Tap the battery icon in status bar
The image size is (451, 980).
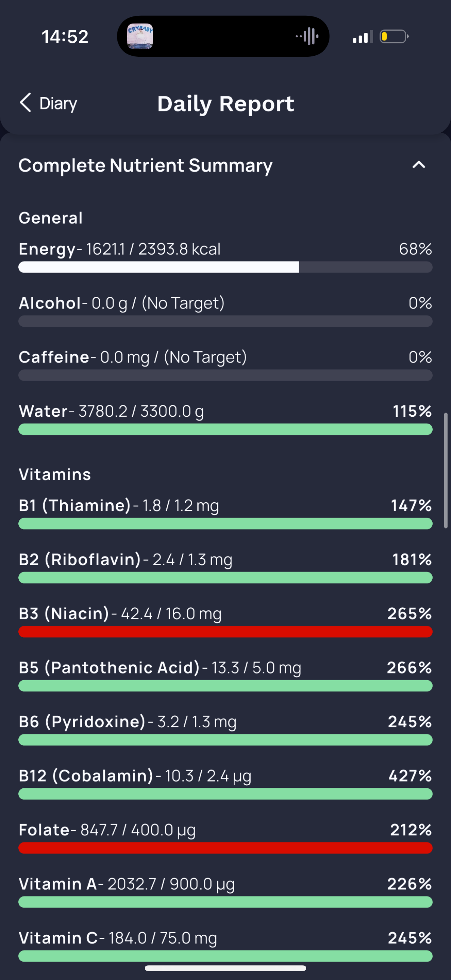(x=394, y=37)
